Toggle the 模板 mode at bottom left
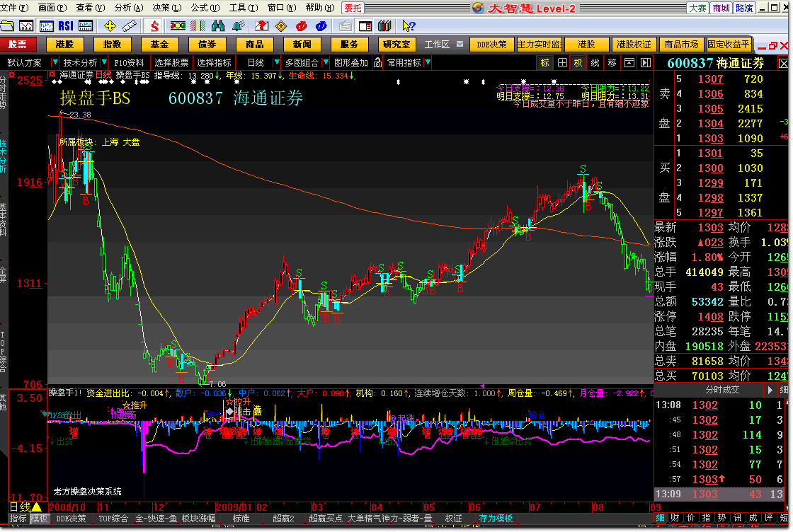 point(39,519)
